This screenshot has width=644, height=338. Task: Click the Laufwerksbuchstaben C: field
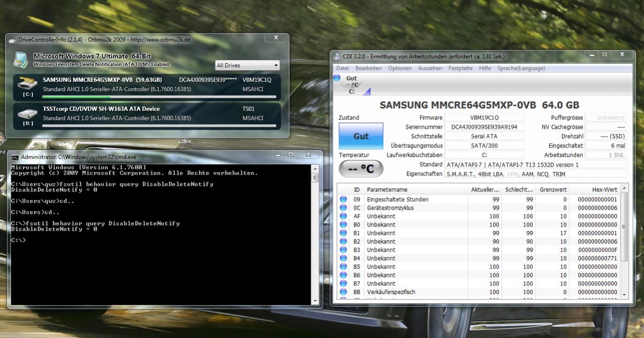pos(484,155)
